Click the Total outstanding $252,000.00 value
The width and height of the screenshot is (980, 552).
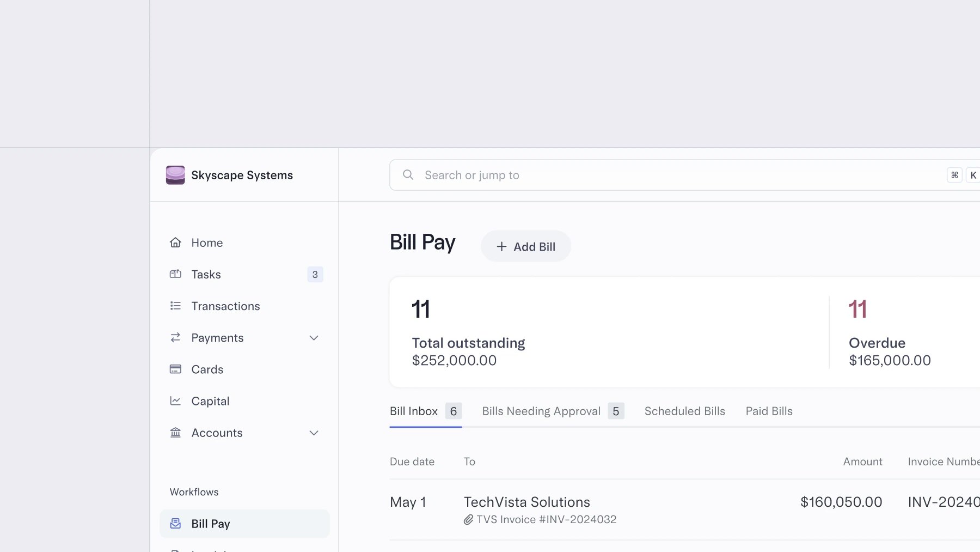(454, 360)
